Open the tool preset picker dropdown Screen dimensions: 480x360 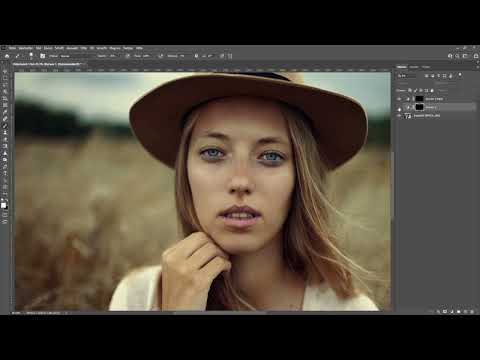pos(19,56)
